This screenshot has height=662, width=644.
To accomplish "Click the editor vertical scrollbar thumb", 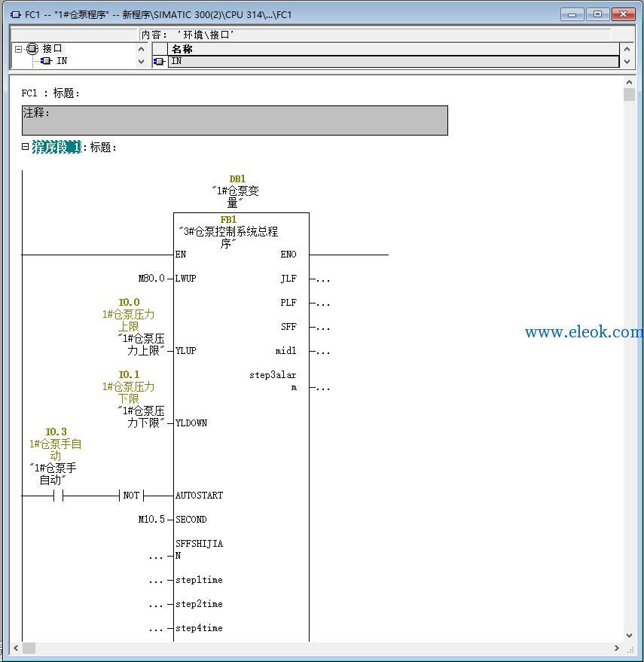I will click(x=629, y=95).
